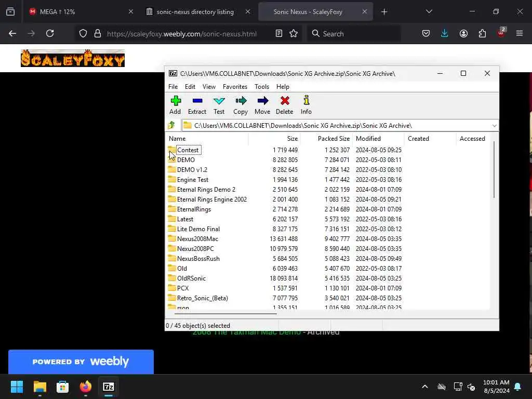This screenshot has width=532, height=399.
Task: Go up one folder level in 7-Zip
Action: pos(171,125)
